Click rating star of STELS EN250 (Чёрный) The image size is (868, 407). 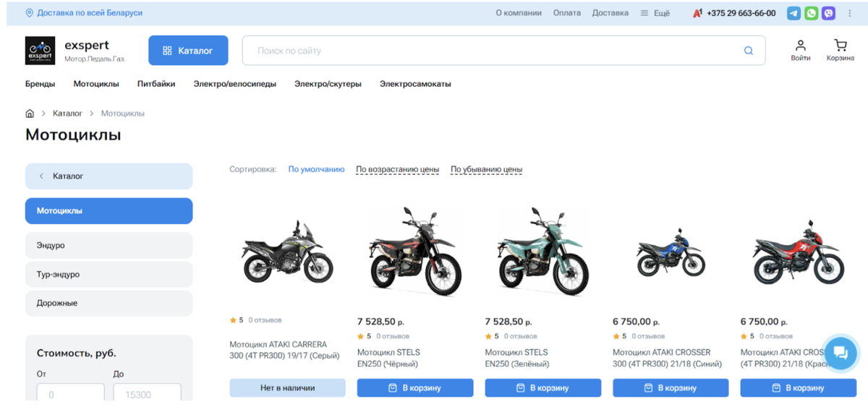(x=361, y=336)
